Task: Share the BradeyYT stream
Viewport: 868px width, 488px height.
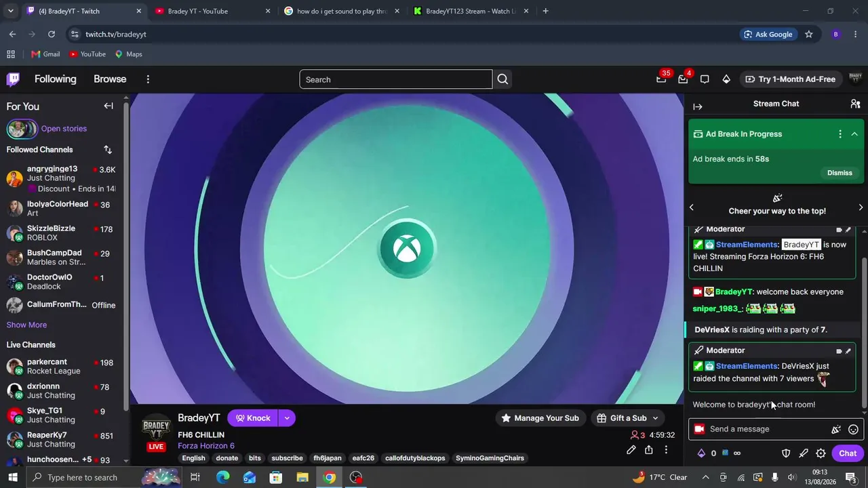Action: (x=649, y=450)
